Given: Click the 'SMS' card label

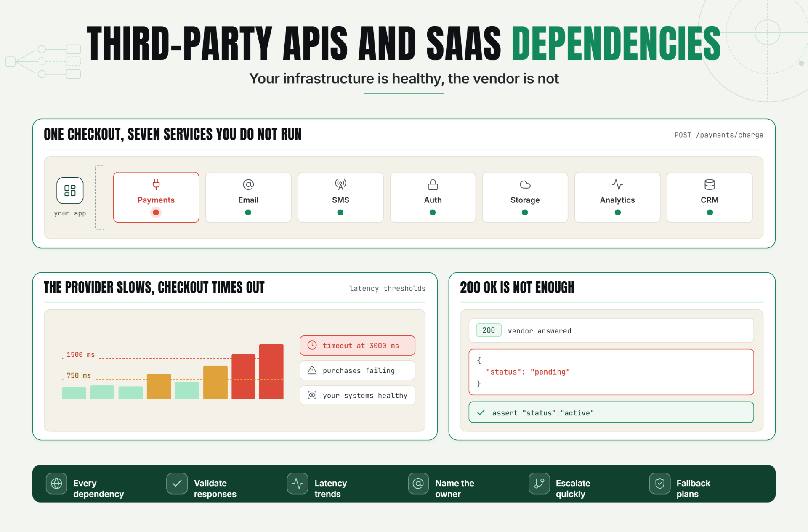Looking at the screenshot, I should pos(340,200).
